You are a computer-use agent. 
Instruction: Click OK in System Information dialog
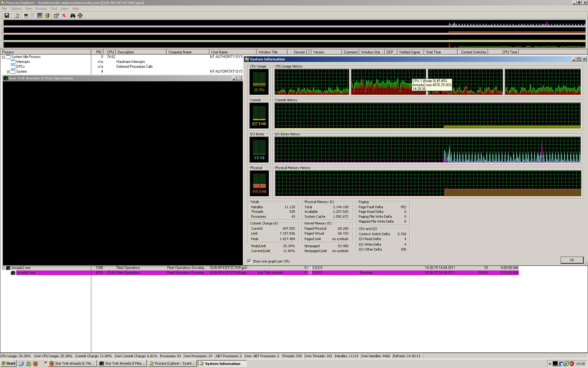click(x=571, y=260)
